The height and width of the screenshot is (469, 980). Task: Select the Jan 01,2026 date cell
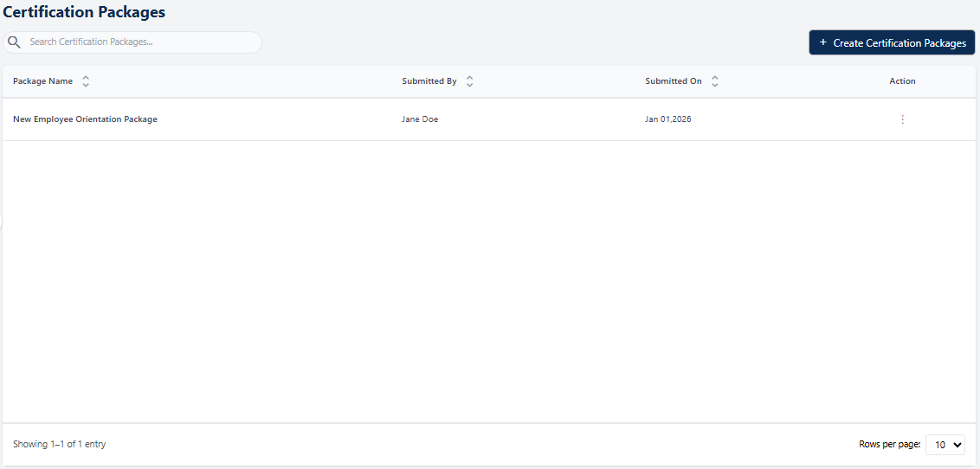(x=668, y=119)
